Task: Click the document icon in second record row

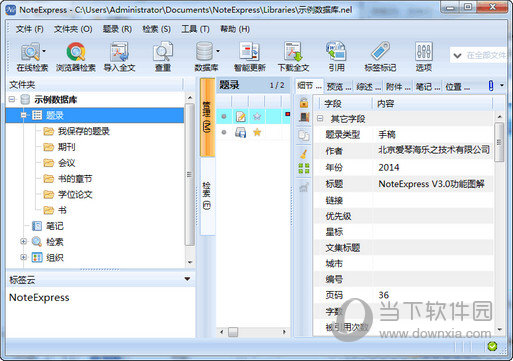Action: point(240,132)
